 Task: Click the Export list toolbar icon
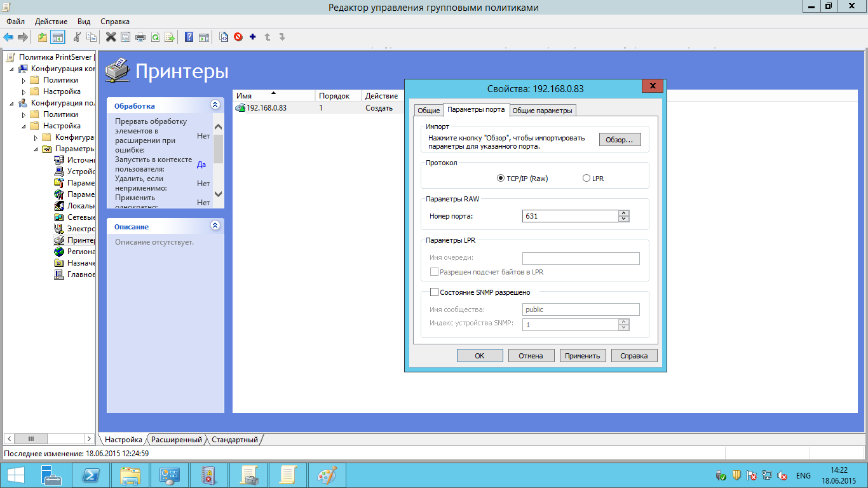170,37
